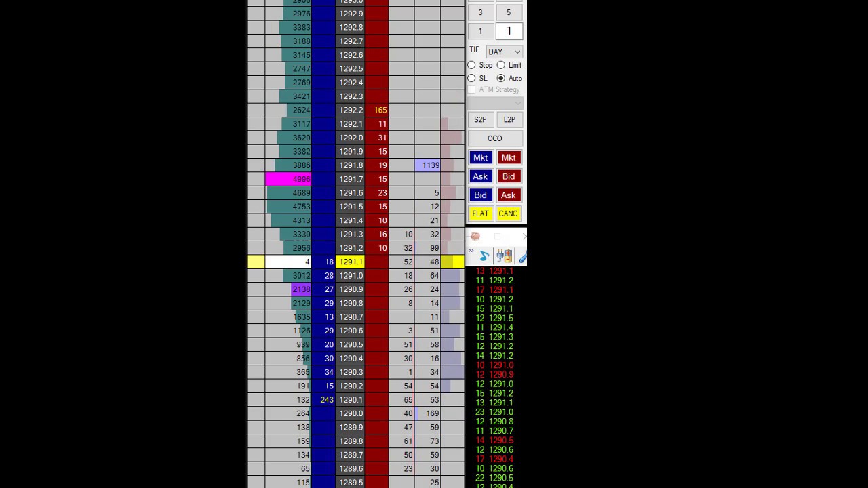The image size is (868, 488).
Task: Select the Limit order type radio
Action: click(500, 65)
